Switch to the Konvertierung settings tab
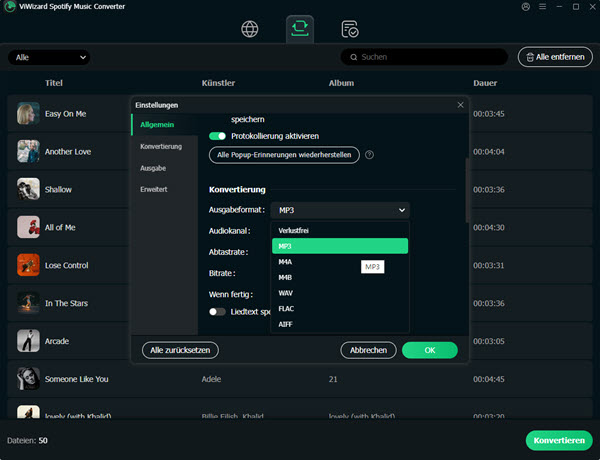The width and height of the screenshot is (600, 460). (161, 147)
